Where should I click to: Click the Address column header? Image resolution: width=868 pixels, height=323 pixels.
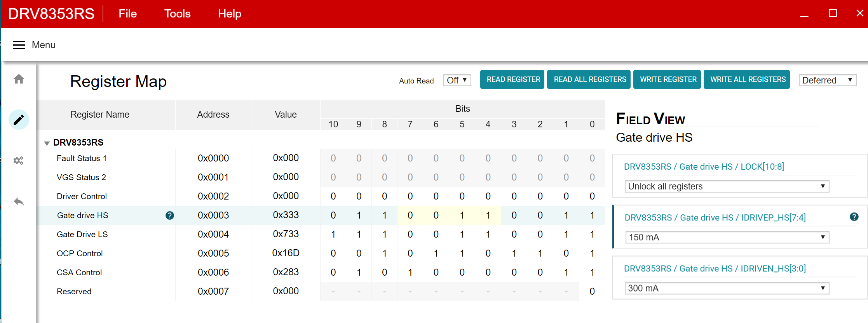[213, 115]
